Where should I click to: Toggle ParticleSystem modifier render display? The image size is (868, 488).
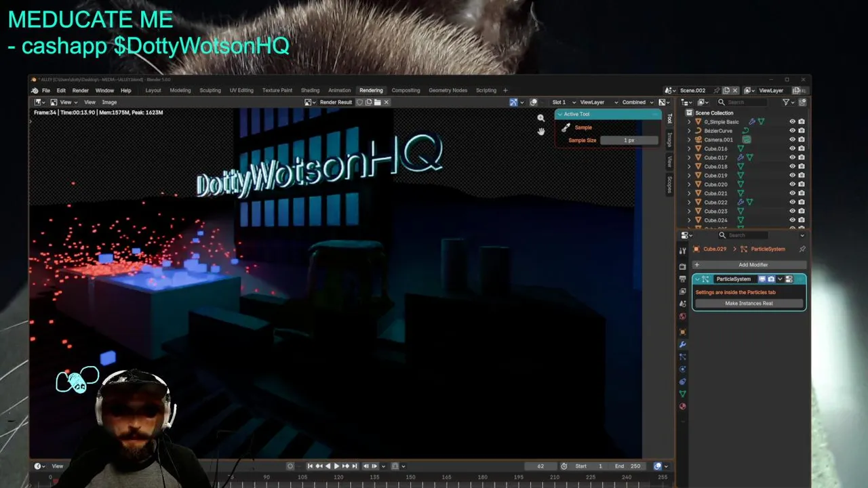pos(771,279)
